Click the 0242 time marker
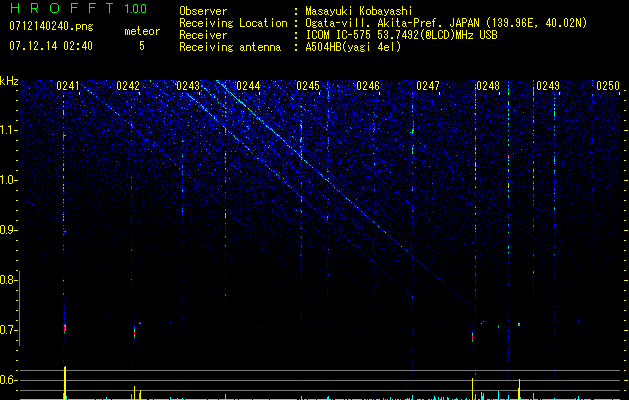Image resolution: width=629 pixels, height=400 pixels. click(128, 85)
